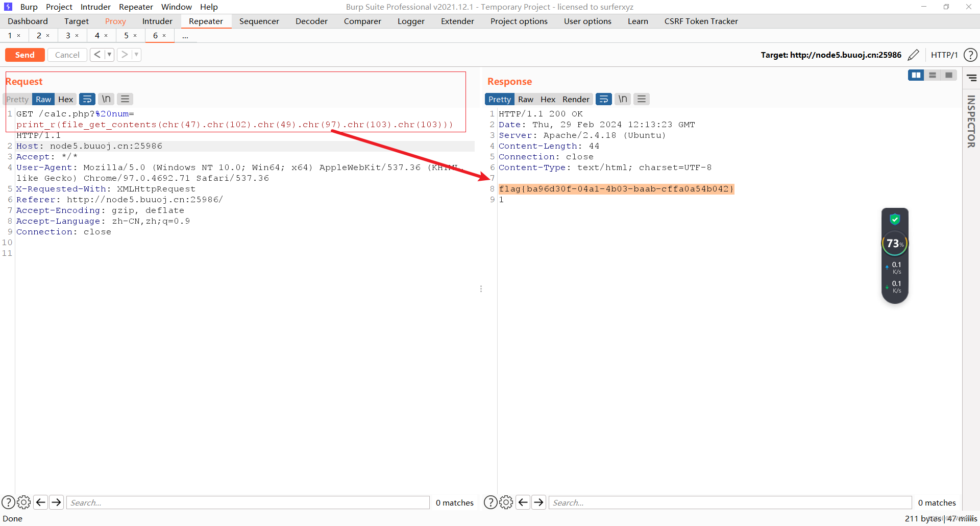Viewport: 980px width, 526px height.
Task: Go to next request in history
Action: point(124,55)
